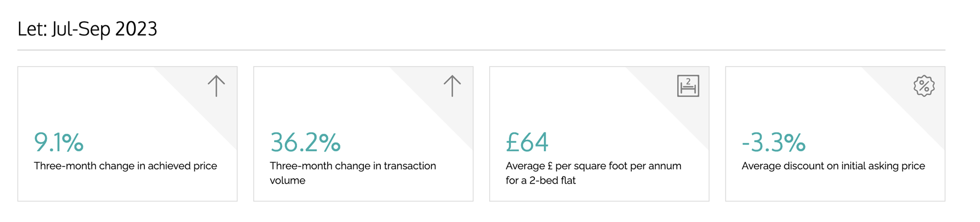Viewport: 980px width, 222px height.
Task: Click the 2-bed flat bed icon
Action: [x=688, y=86]
